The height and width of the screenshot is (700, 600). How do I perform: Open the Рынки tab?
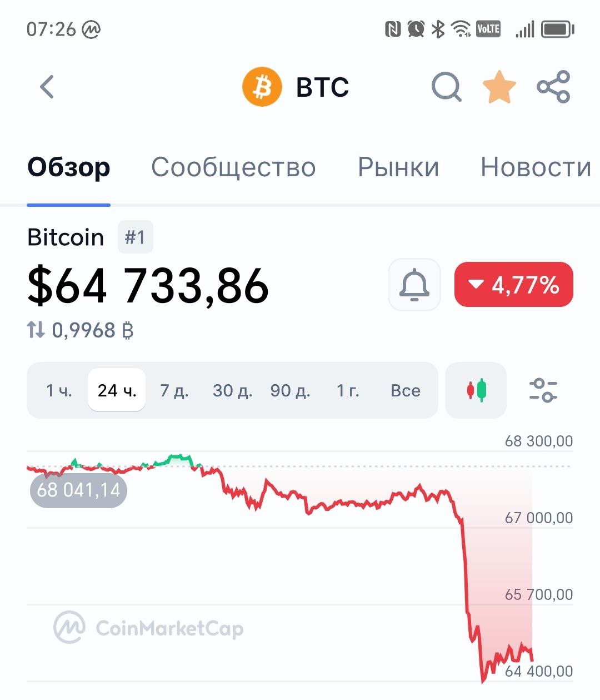(398, 167)
